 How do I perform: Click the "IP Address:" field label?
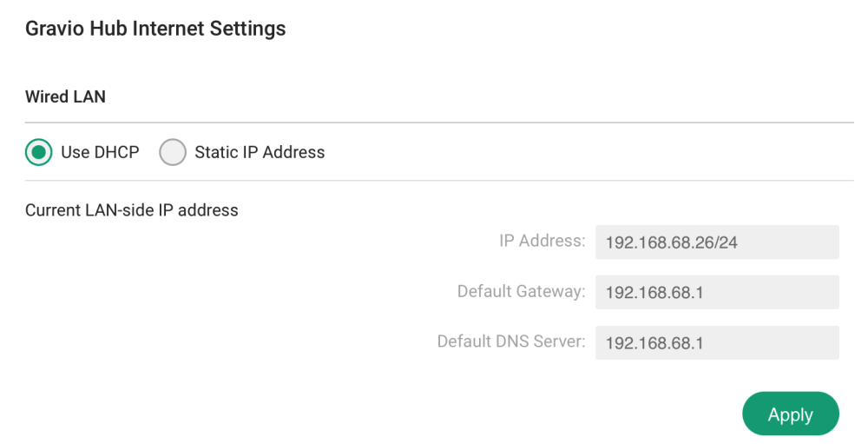(542, 241)
